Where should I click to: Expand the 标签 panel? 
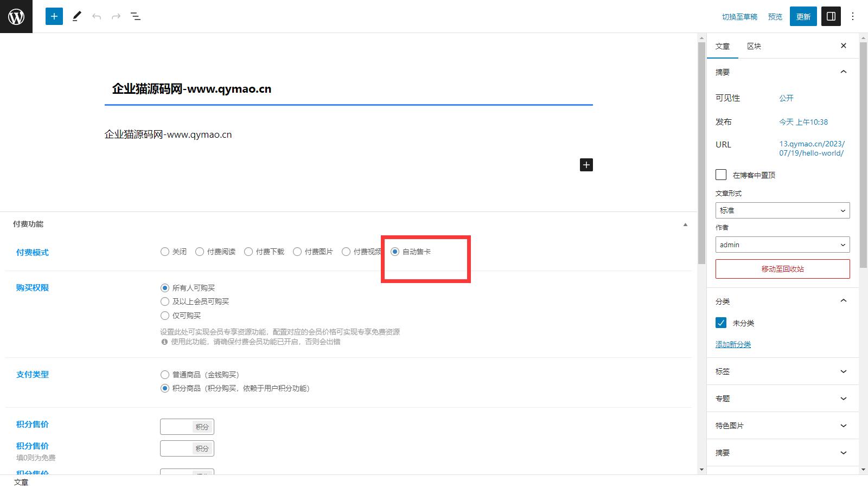click(782, 371)
